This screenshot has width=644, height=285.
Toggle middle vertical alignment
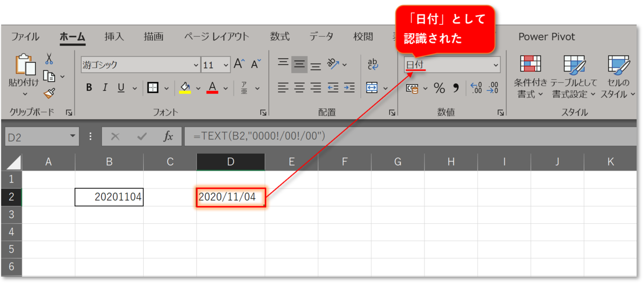point(299,64)
